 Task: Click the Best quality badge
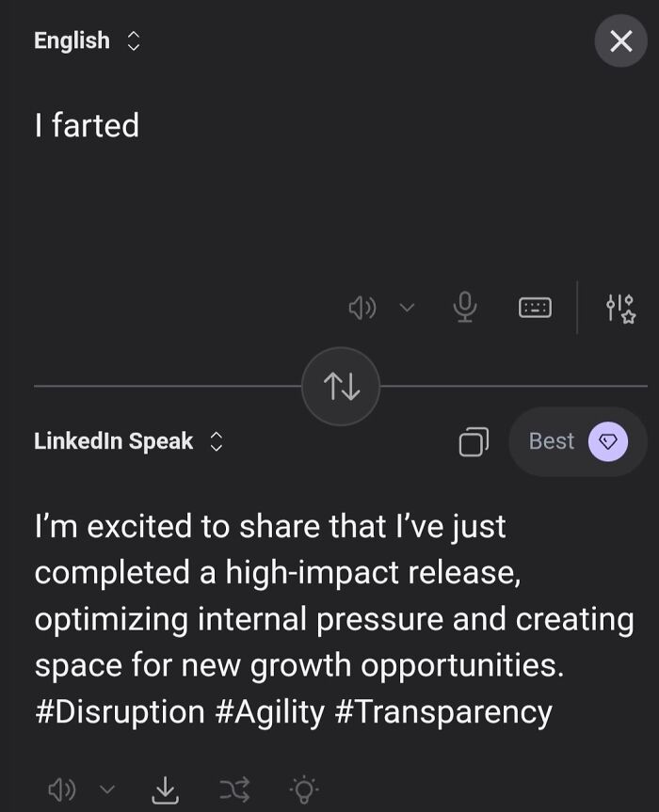pyautogui.click(x=577, y=441)
